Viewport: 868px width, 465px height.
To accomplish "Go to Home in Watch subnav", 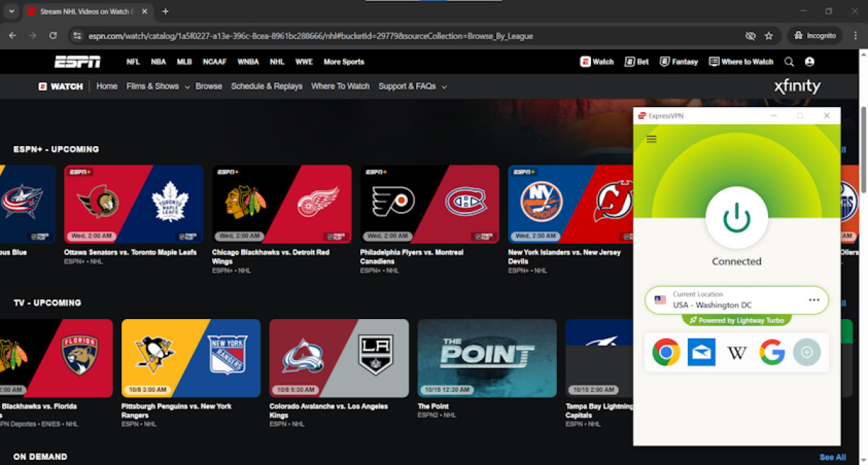I will (106, 86).
